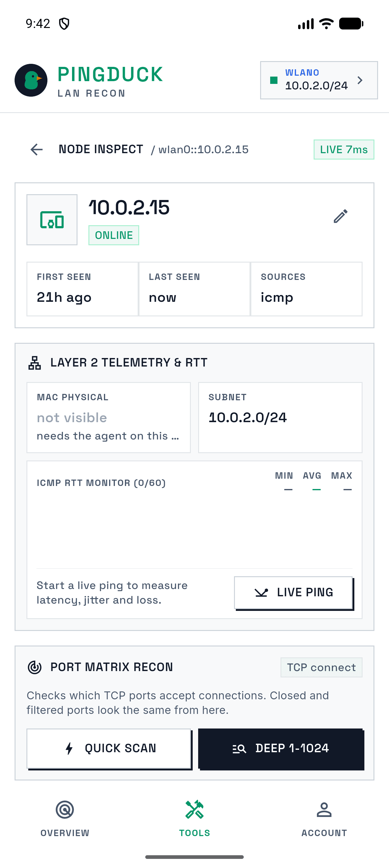The image size is (389, 868).
Task: Tap the LIVE 7ms status badge
Action: click(344, 149)
